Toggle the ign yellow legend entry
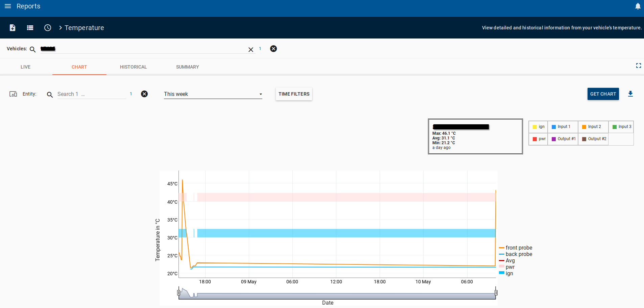This screenshot has height=308, width=644. pos(538,127)
